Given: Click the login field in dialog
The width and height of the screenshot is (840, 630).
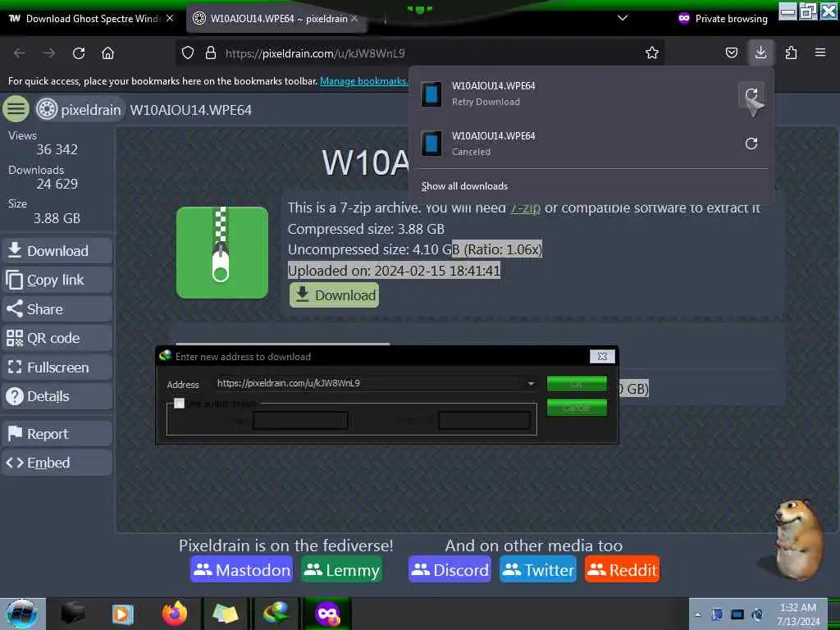Looking at the screenshot, I should pyautogui.click(x=300, y=421).
